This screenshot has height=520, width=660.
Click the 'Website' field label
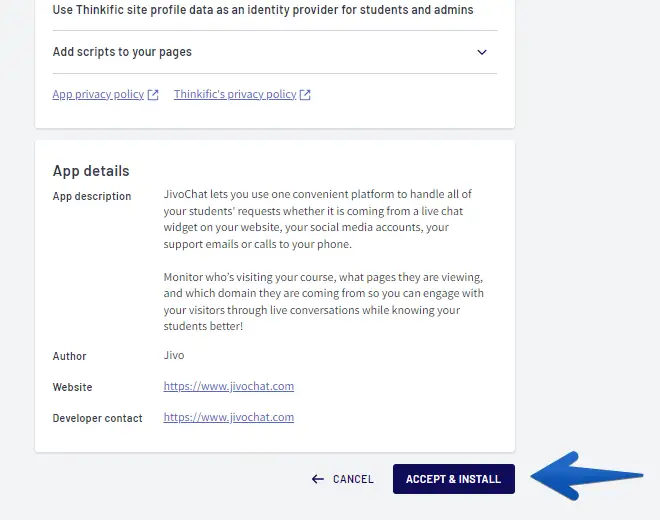[x=73, y=387]
